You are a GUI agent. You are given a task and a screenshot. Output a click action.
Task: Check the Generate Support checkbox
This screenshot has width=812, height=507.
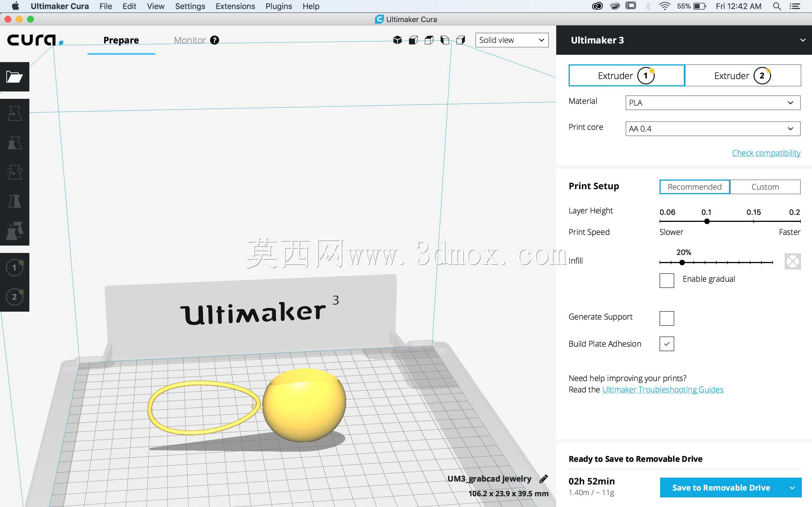[x=667, y=318]
